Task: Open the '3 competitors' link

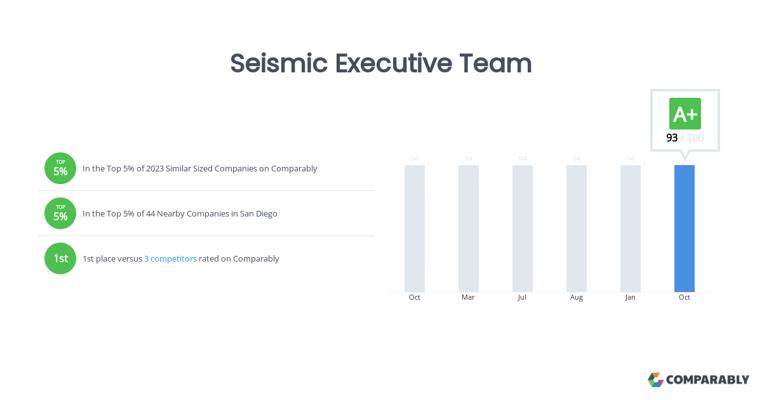Action: coord(168,259)
